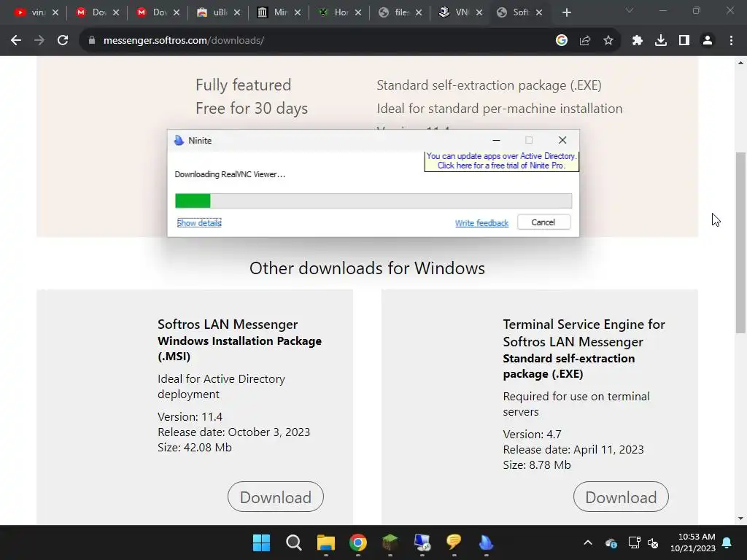
Task: Open the Google icon in address bar
Action: point(562,41)
